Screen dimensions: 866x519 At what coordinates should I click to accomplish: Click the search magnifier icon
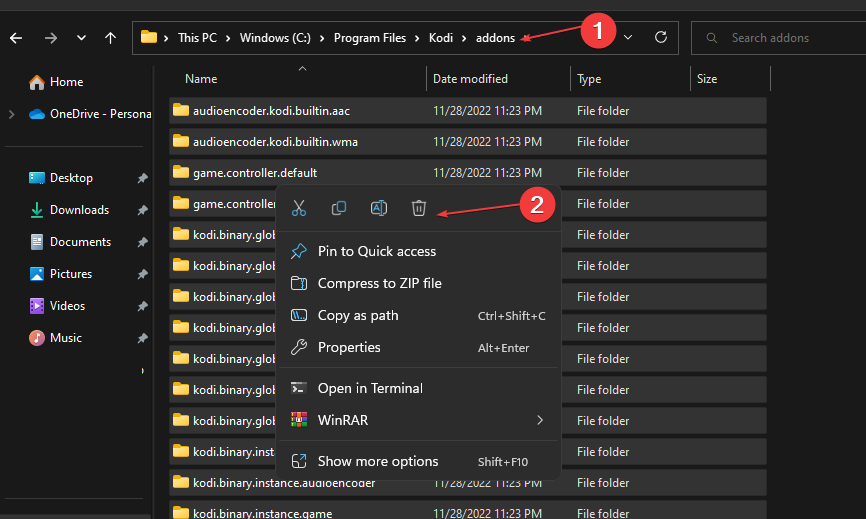pos(711,38)
